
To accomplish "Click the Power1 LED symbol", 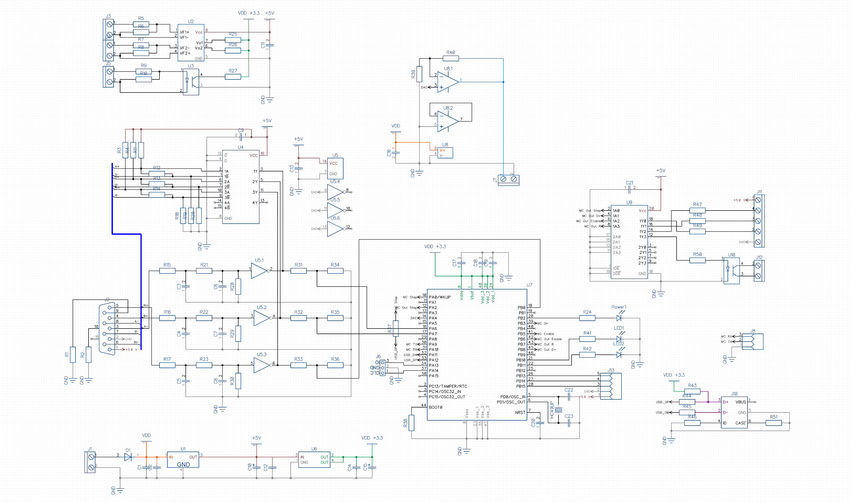I will 619,318.
